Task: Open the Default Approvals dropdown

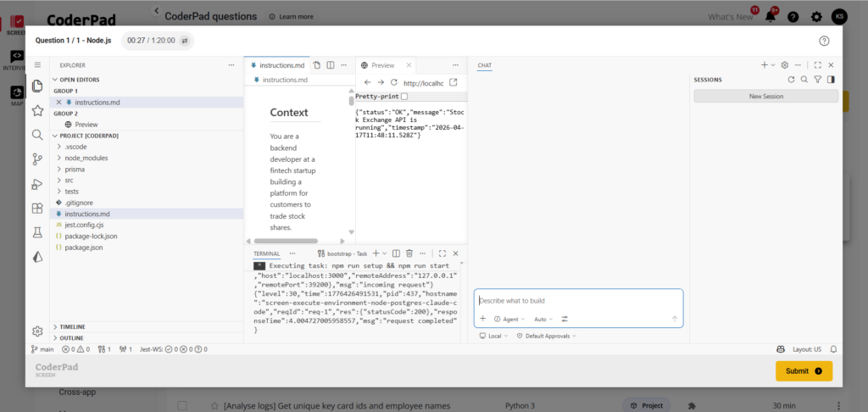Action: click(x=547, y=336)
